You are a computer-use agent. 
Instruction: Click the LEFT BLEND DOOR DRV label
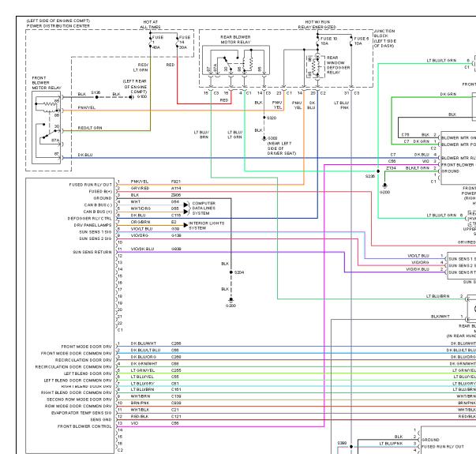(x=88, y=373)
